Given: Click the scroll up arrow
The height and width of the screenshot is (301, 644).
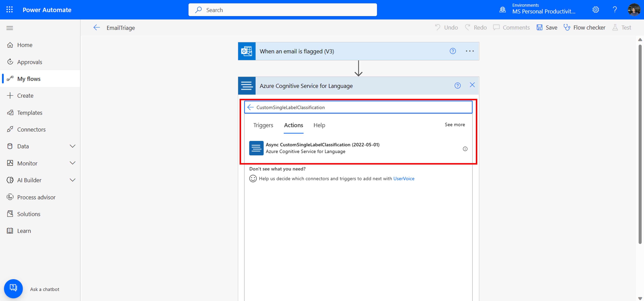Looking at the screenshot, I should tap(640, 40).
